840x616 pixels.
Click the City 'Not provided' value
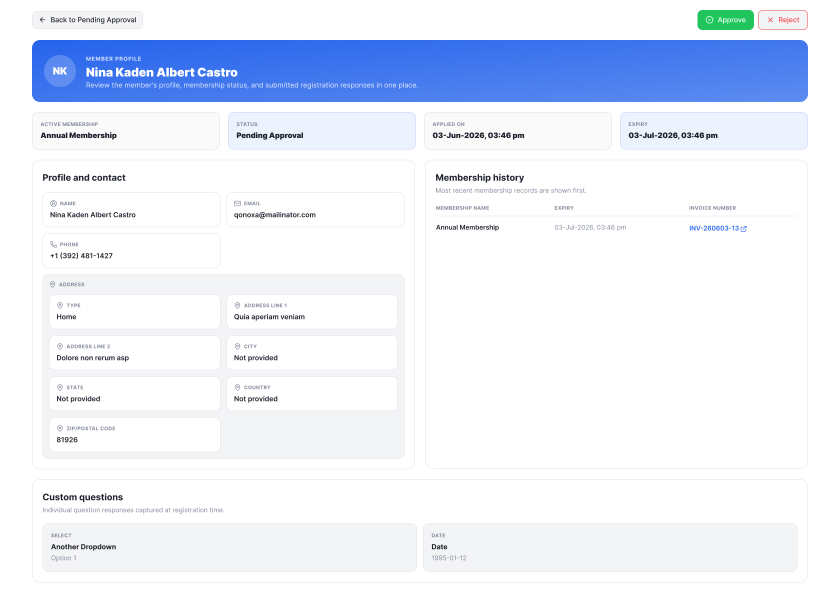[256, 358]
